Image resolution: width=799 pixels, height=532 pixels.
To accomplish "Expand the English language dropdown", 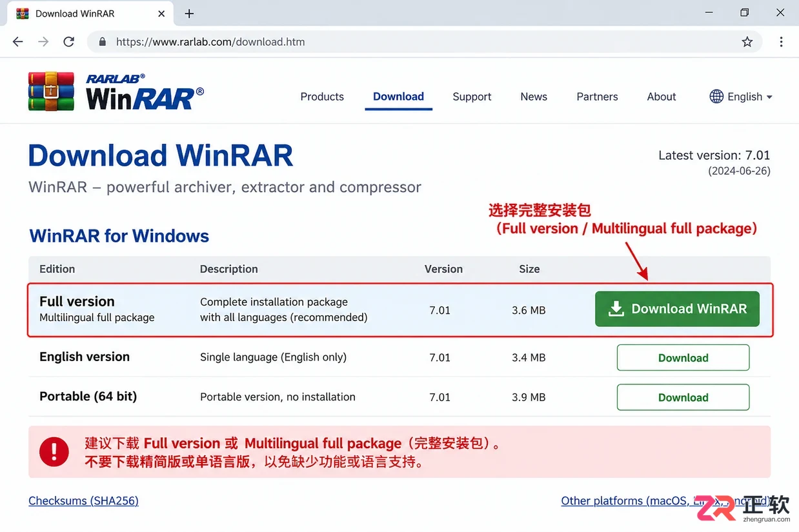I will pos(741,97).
